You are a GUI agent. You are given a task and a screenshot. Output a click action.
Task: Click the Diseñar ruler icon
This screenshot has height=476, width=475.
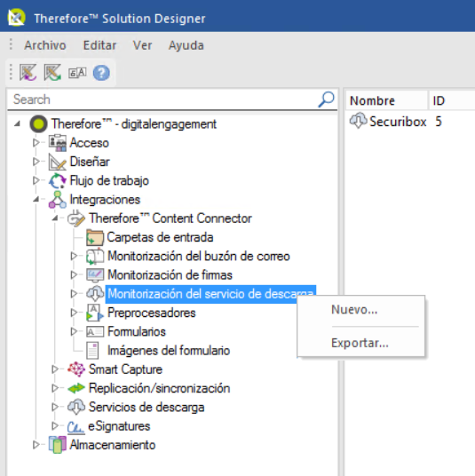[58, 162]
